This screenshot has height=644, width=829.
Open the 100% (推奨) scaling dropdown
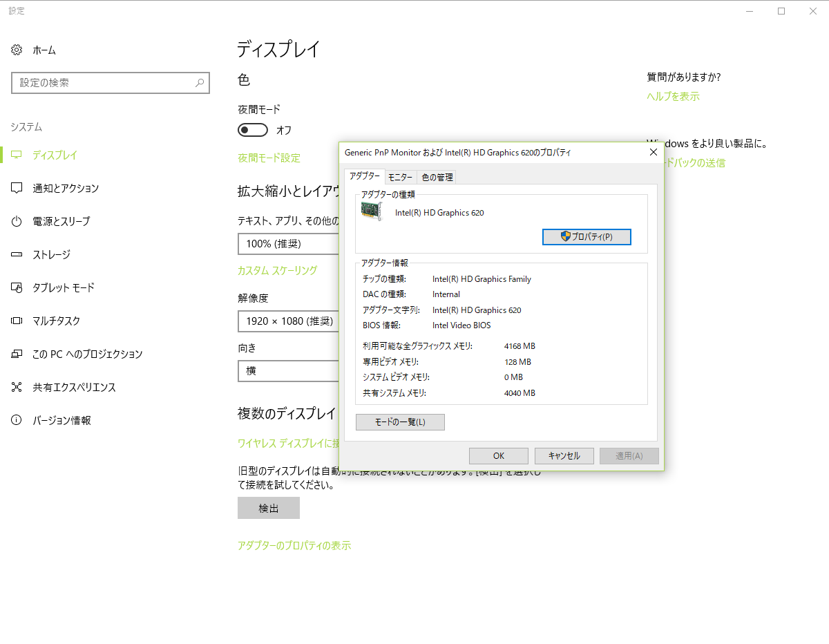[x=287, y=244]
